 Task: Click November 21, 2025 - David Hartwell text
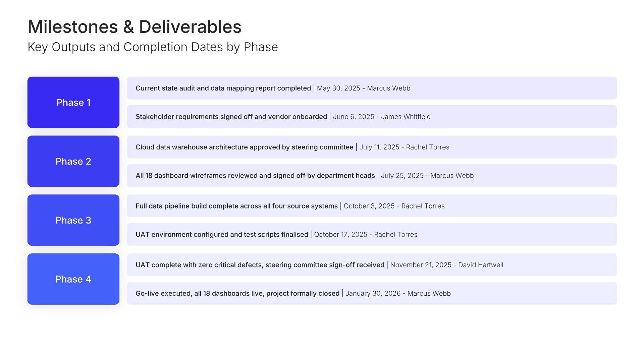point(447,265)
